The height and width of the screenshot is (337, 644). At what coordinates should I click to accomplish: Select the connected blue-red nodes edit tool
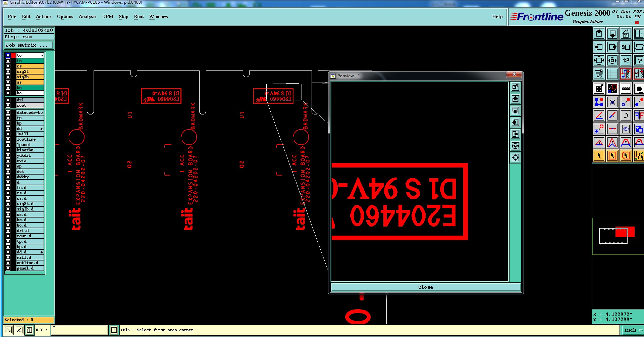point(599,102)
